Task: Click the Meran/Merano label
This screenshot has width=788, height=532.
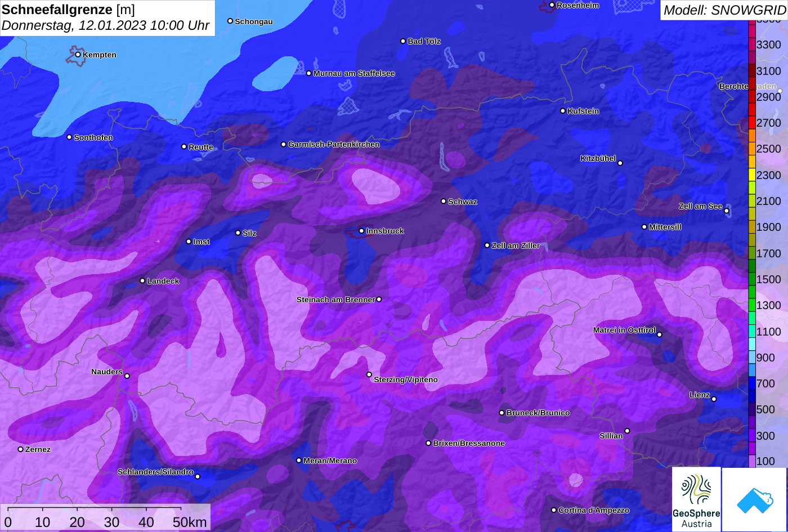Action: [x=330, y=461]
